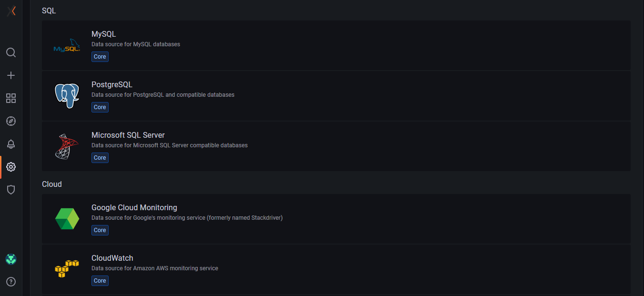This screenshot has width=644, height=296.
Task: Select PostgreSQL data source title
Action: point(112,85)
